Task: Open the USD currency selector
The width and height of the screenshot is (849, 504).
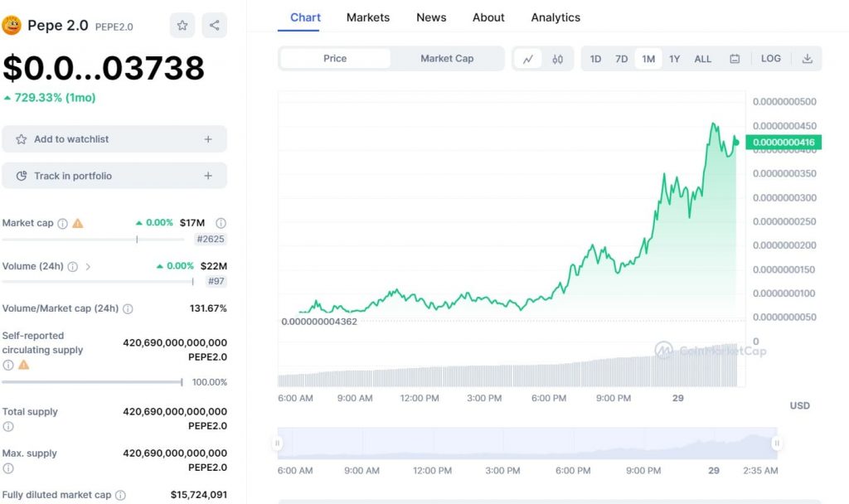Action: pos(799,405)
